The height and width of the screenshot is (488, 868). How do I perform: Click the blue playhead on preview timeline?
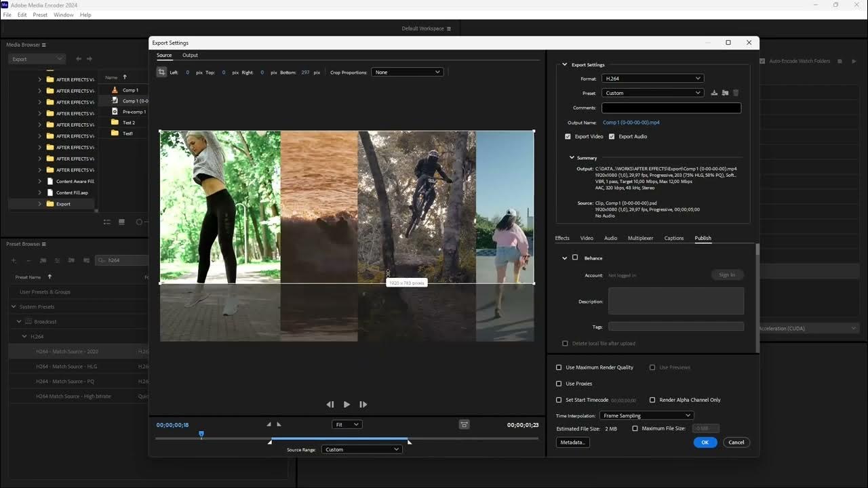[201, 434]
